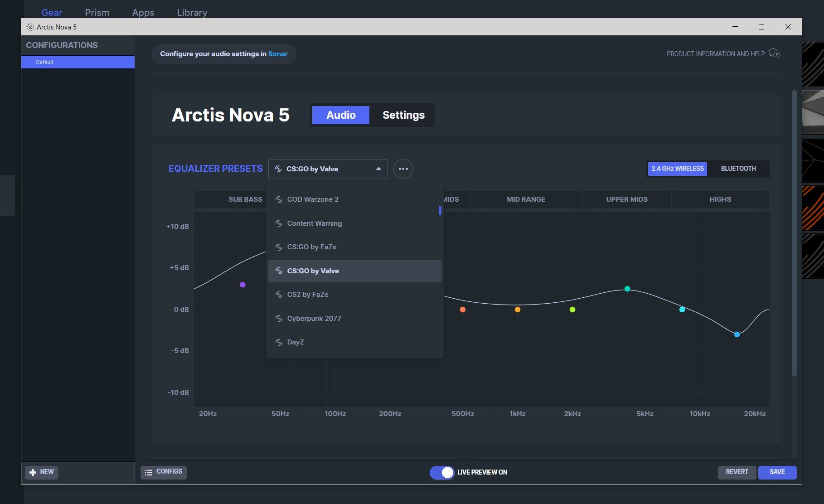Select the orange-red 500Hz EQ point
Image resolution: width=824 pixels, height=504 pixels.
tap(462, 310)
